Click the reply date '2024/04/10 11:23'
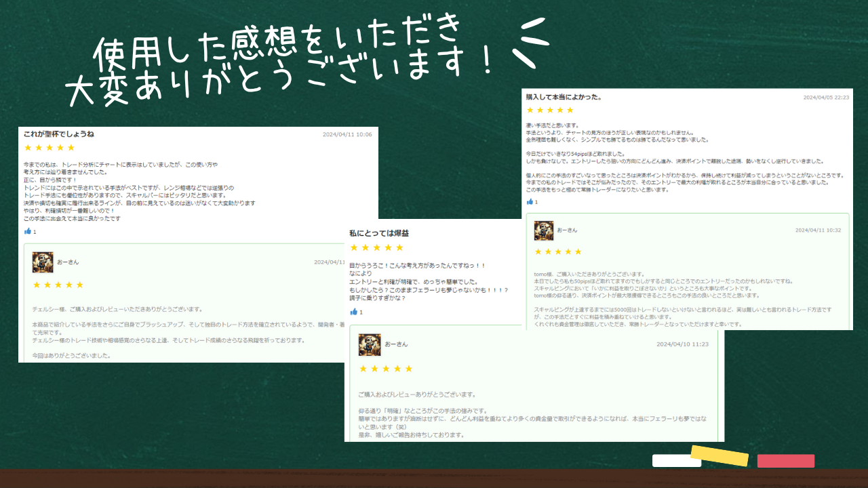 (x=682, y=344)
